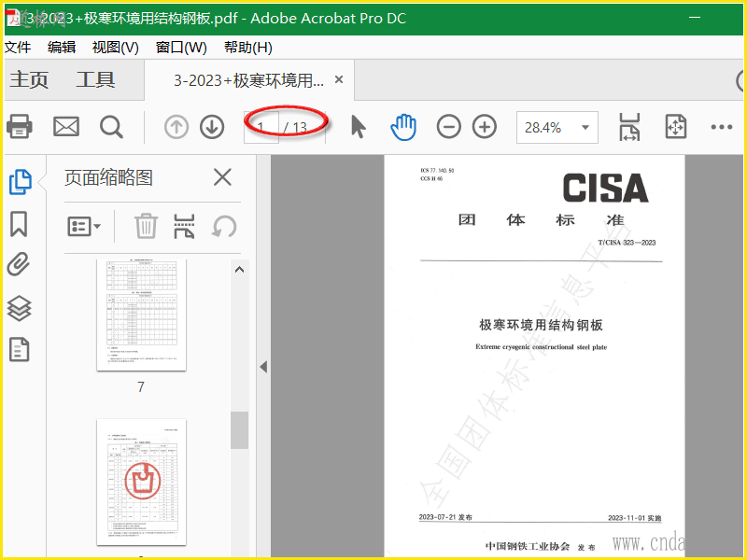Viewport: 747px width, 560px height.
Task: Switch to the 工具 tab
Action: pyautogui.click(x=95, y=79)
